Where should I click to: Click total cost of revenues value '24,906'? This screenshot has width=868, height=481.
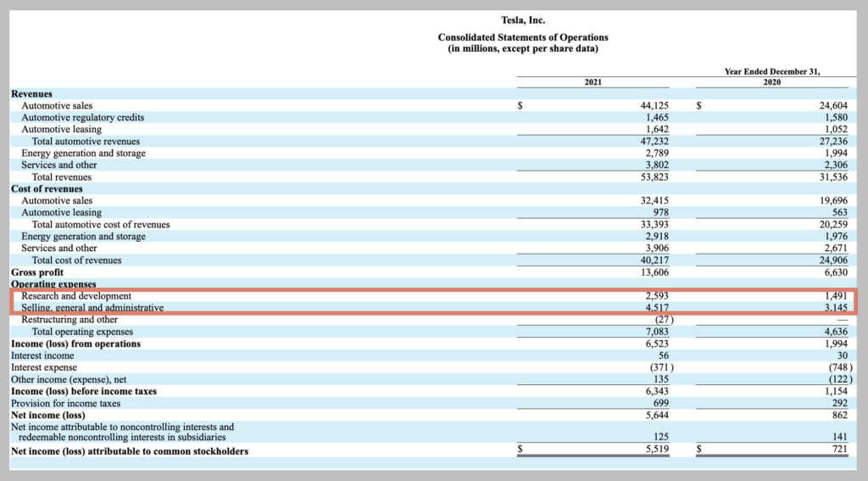pos(833,260)
